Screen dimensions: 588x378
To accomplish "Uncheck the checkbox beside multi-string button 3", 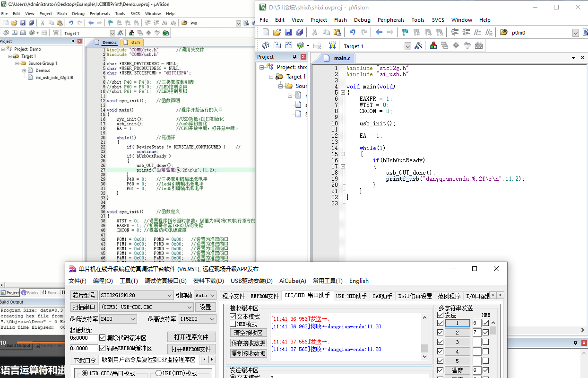I will (441, 342).
